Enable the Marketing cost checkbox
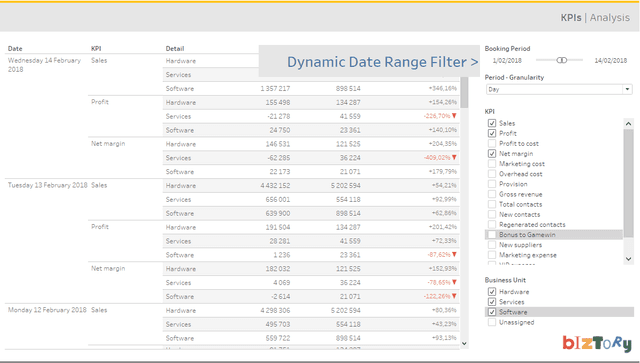 492,164
